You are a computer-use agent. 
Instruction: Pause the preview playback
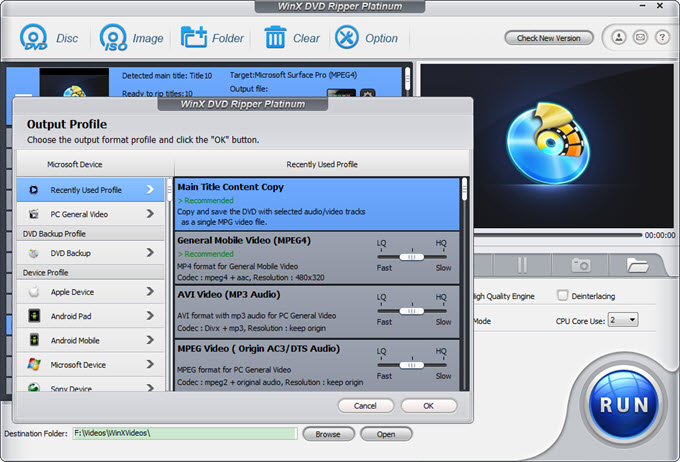tap(523, 265)
